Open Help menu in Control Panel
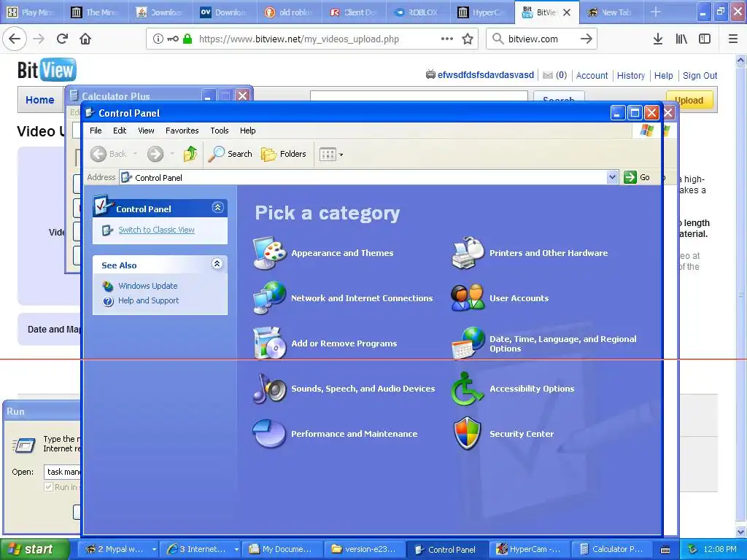 tap(248, 131)
